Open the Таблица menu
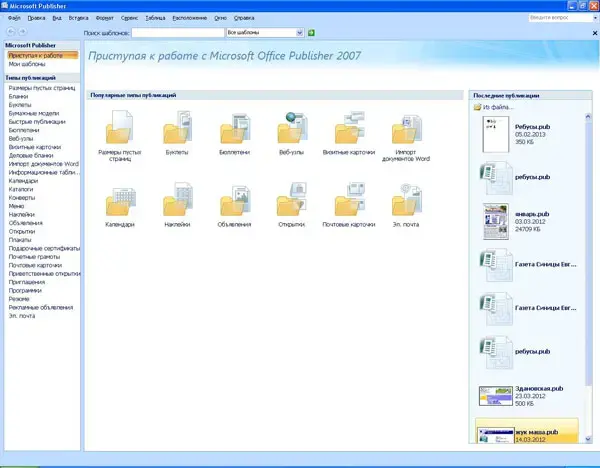This screenshot has height=468, width=600. point(156,18)
